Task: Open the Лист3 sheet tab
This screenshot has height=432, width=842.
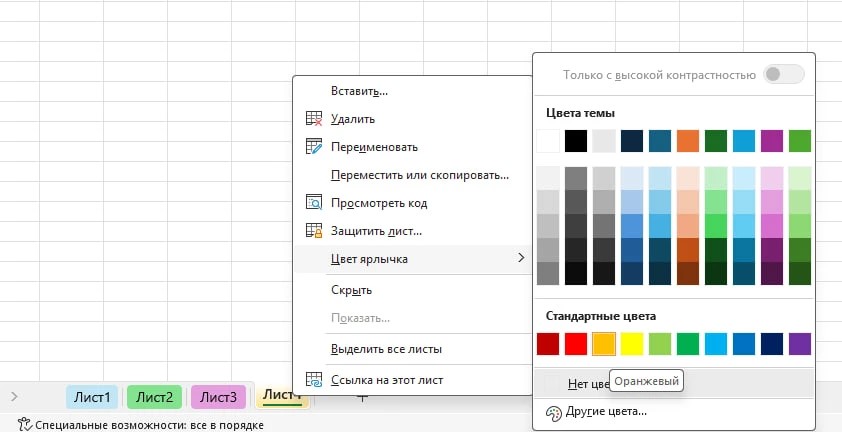Action: click(x=219, y=397)
